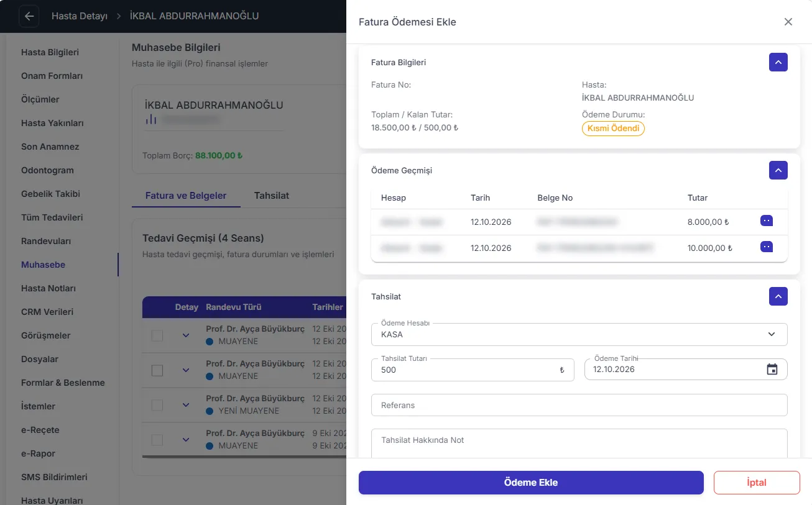Collapse the Fatura Bilgileri section
Viewport: 812px width, 505px height.
click(x=778, y=62)
